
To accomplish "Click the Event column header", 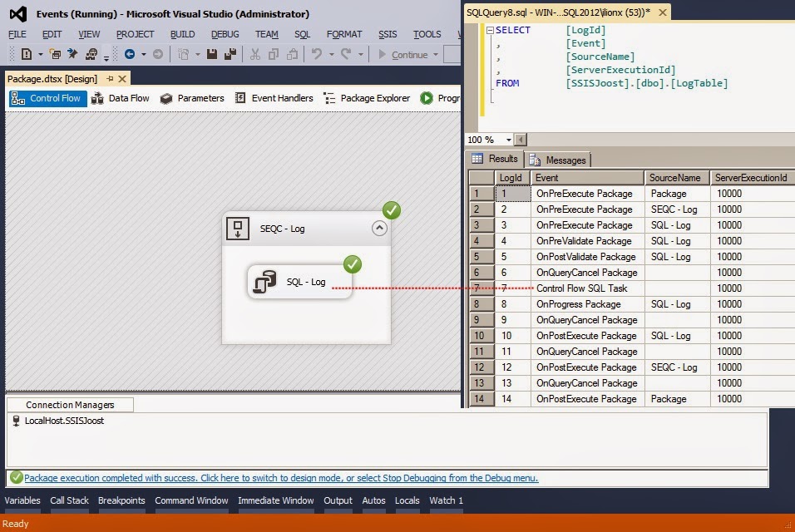I will (587, 178).
